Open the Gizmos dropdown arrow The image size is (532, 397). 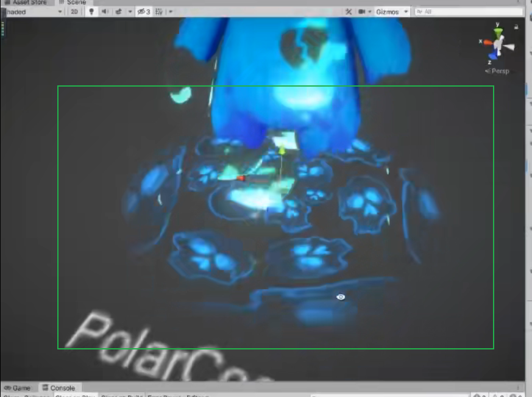(x=406, y=12)
